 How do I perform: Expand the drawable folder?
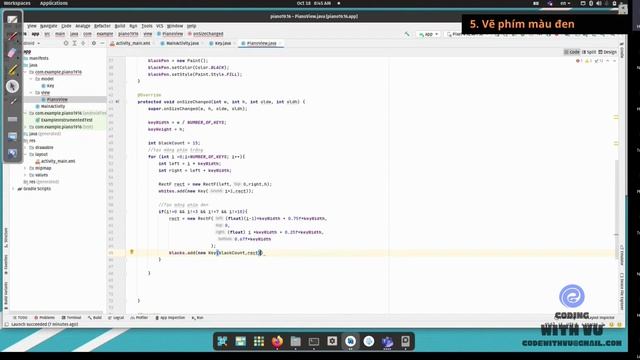(x=25, y=147)
